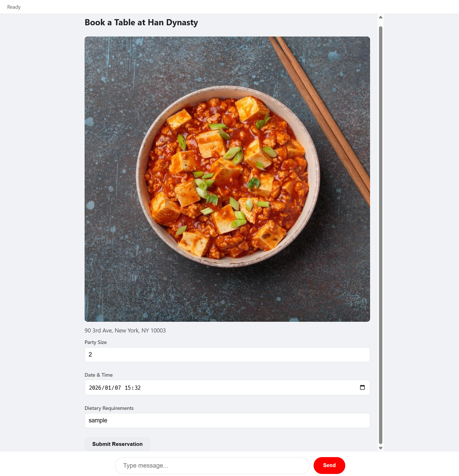Focus the Party Size input field

click(x=227, y=354)
